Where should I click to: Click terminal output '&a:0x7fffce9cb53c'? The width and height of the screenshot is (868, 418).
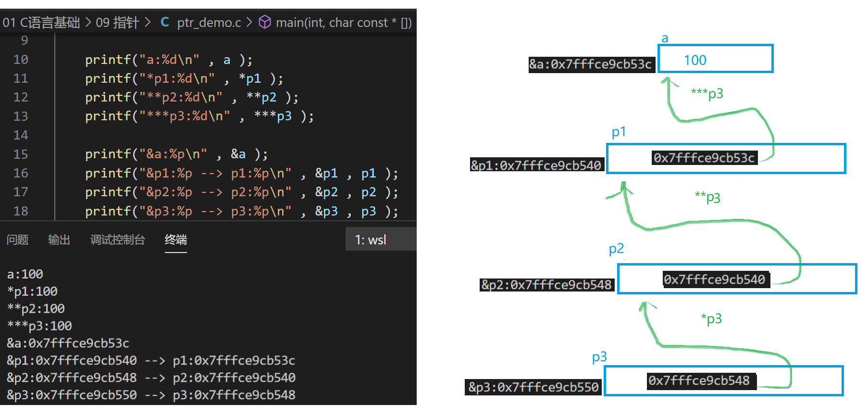coord(68,343)
